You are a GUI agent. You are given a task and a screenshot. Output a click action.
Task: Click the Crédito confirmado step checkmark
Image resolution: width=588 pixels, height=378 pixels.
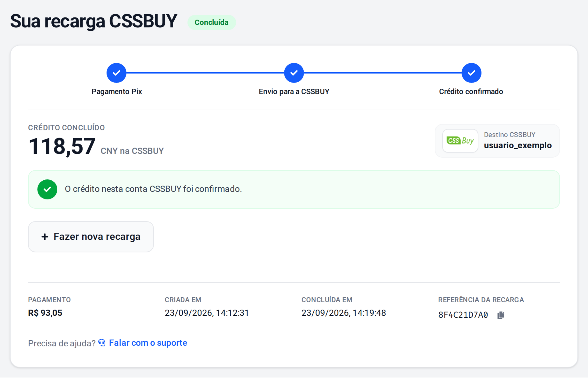coord(471,73)
